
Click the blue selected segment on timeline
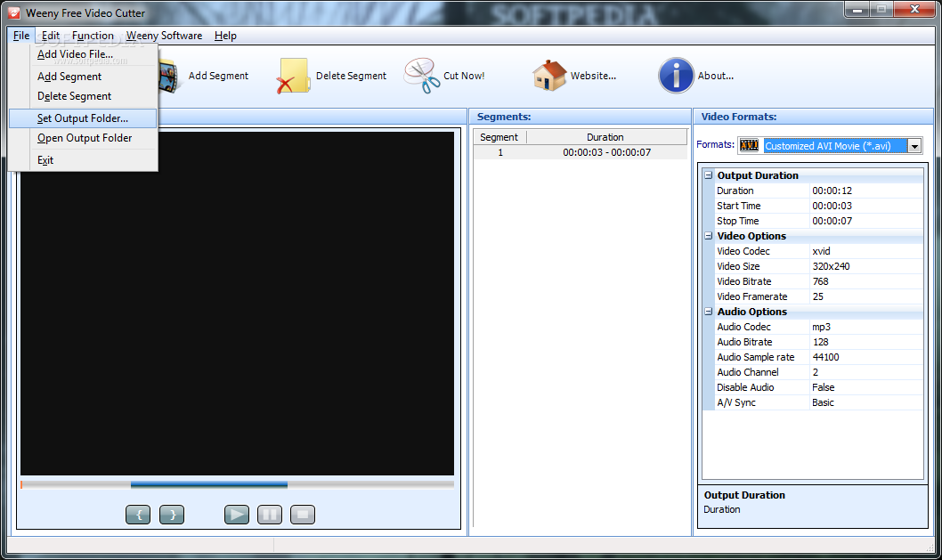tap(209, 484)
